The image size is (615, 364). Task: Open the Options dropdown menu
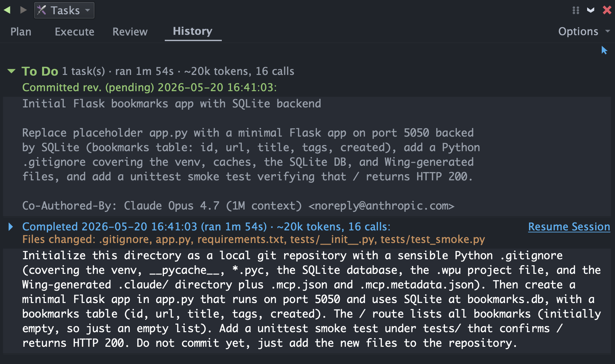tap(584, 31)
